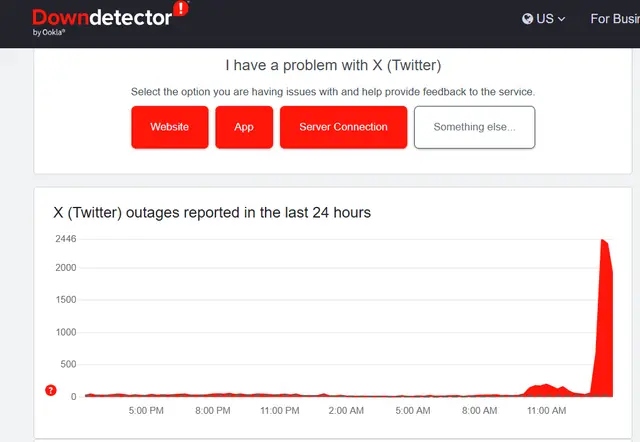The height and width of the screenshot is (442, 640).
Task: Choose the Server Connection issue option
Action: (343, 127)
